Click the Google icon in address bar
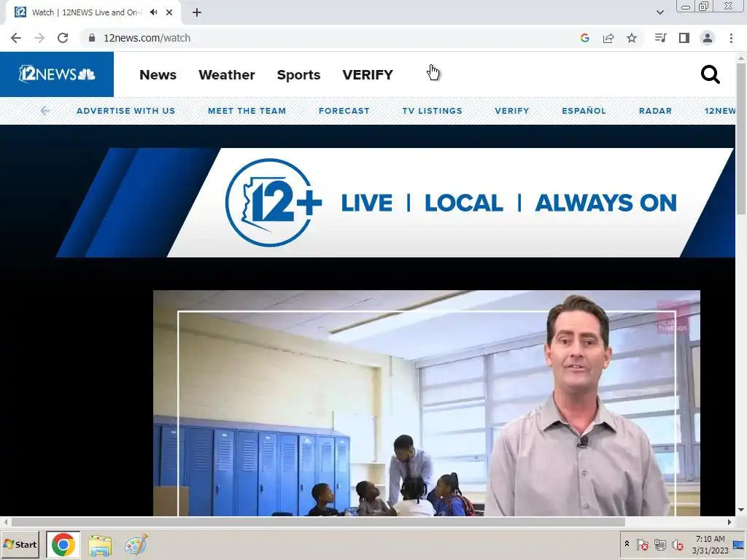This screenshot has height=560, width=747. tap(585, 38)
